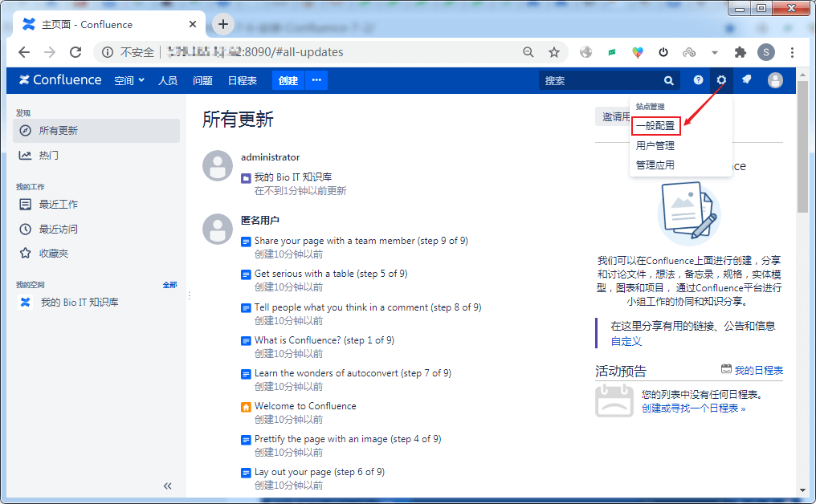Click the settings gear icon
Viewport: 816px width, 504px height.
pos(721,80)
